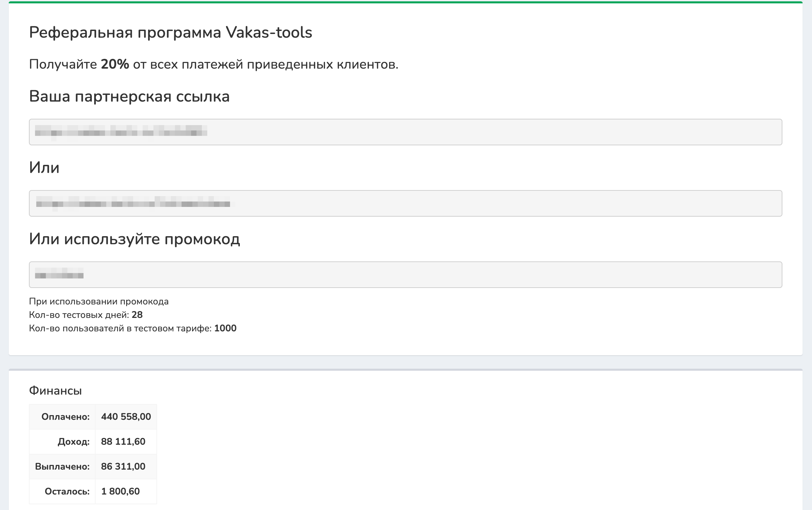This screenshot has height=510, width=812.
Task: Click the Финансы section heading
Action: [55, 391]
